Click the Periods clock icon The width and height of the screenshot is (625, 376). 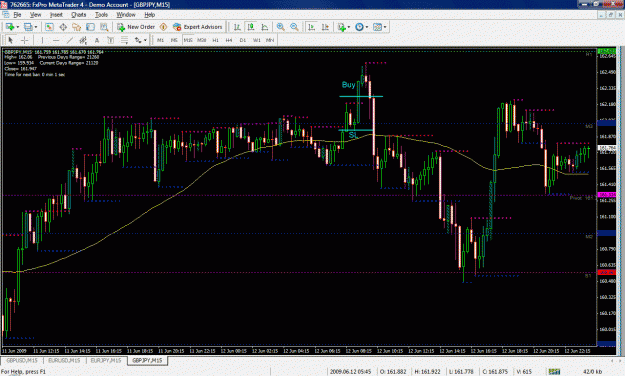pyautogui.click(x=360, y=27)
